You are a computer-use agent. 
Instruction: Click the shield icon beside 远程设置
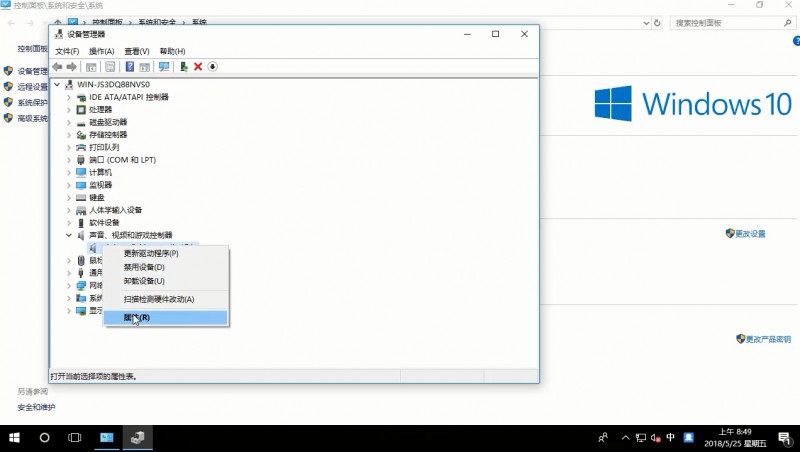[8, 86]
